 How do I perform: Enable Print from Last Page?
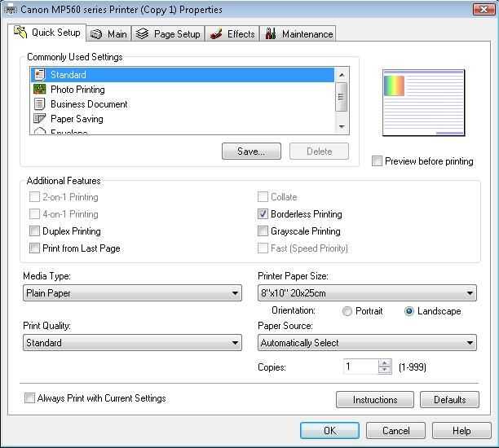point(34,248)
